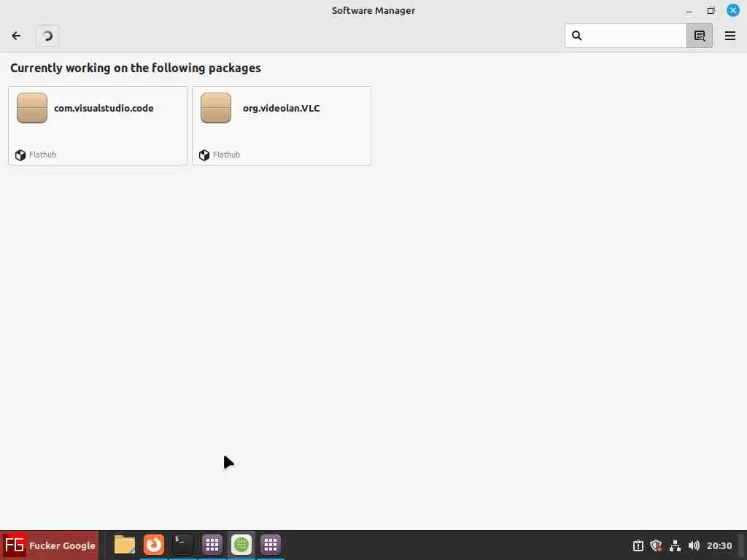Click Flathub label under com.visualstudio.code
The height and width of the screenshot is (560, 747).
pyautogui.click(x=42, y=155)
